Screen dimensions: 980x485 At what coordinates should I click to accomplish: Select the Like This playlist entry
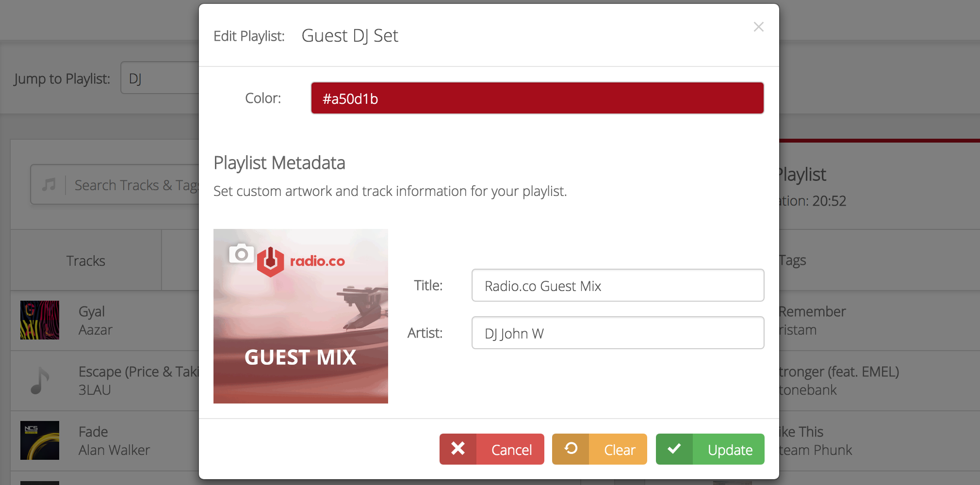click(x=879, y=441)
